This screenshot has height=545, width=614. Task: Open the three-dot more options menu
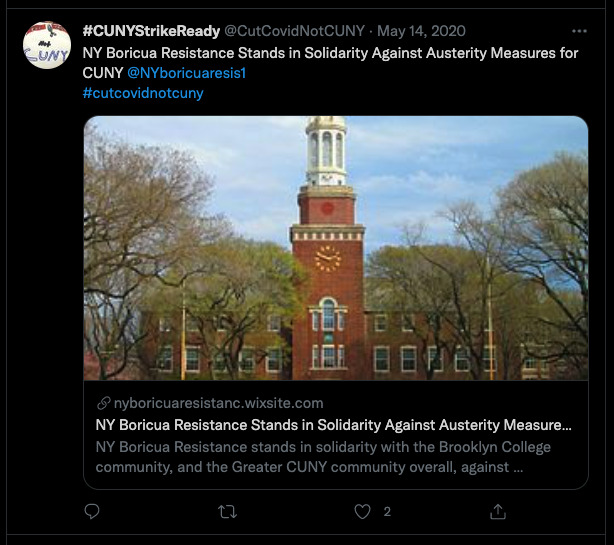(581, 32)
